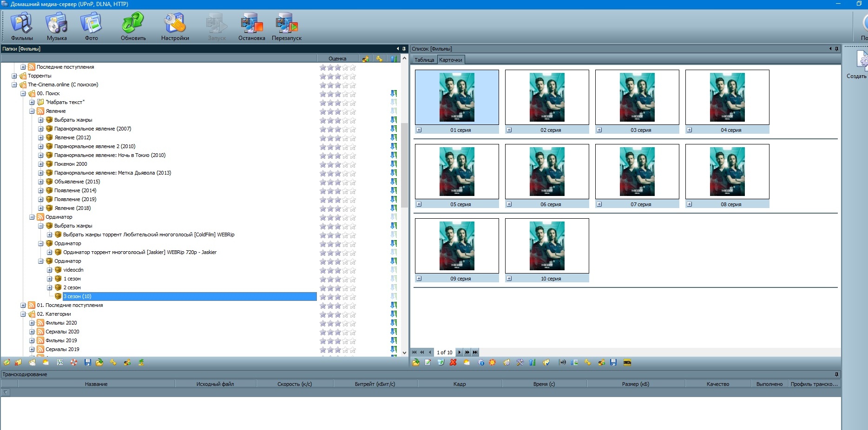Open the Музыка (Music) section
The height and width of the screenshot is (430, 868).
(57, 27)
